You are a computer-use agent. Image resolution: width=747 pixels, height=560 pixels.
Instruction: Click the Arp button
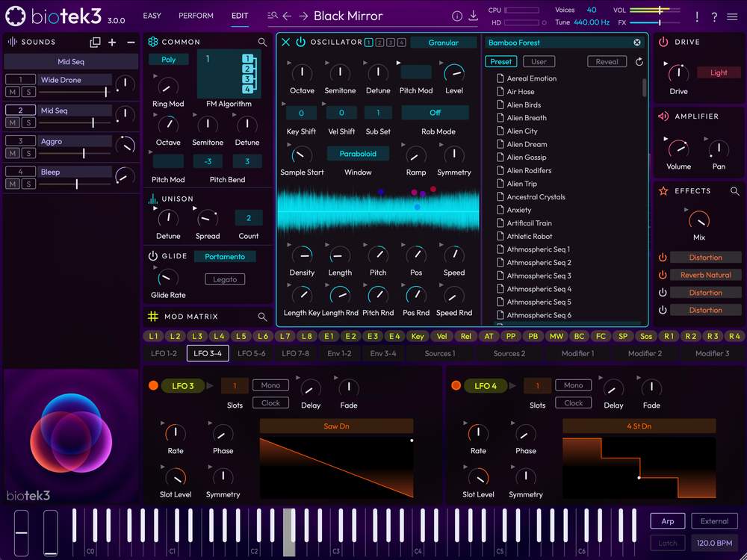667,521
